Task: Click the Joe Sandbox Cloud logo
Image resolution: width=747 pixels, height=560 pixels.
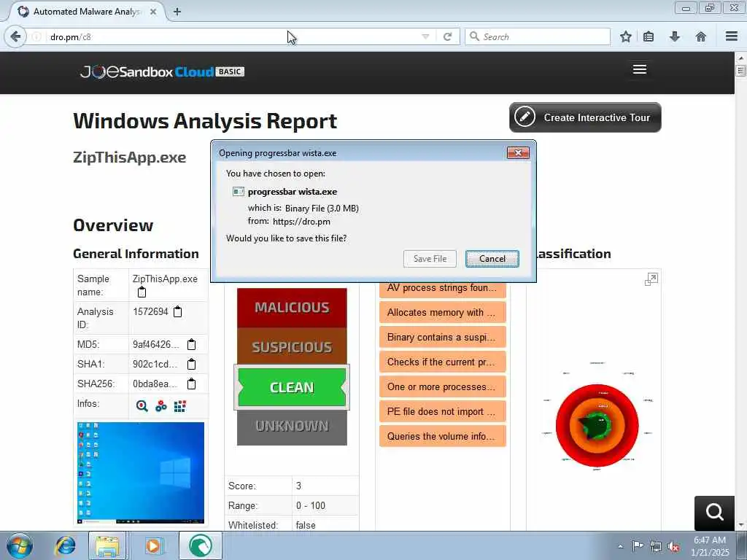Action: coord(162,72)
